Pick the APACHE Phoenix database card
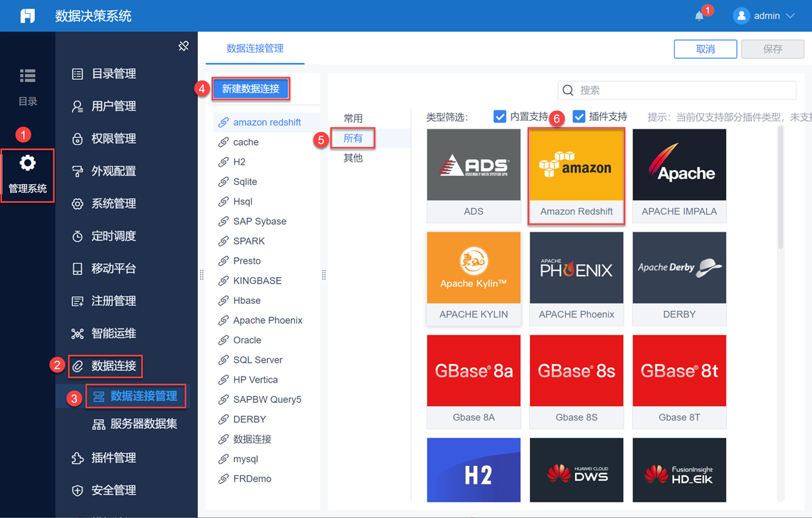Viewport: 812px width, 518px height. (x=577, y=279)
